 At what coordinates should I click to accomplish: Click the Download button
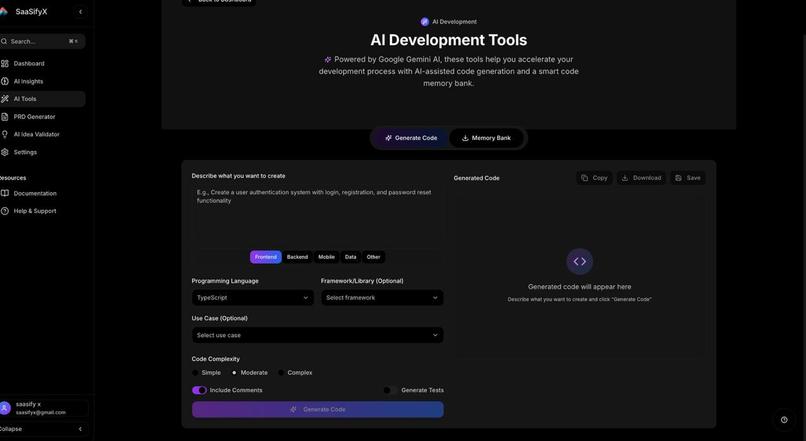click(642, 178)
